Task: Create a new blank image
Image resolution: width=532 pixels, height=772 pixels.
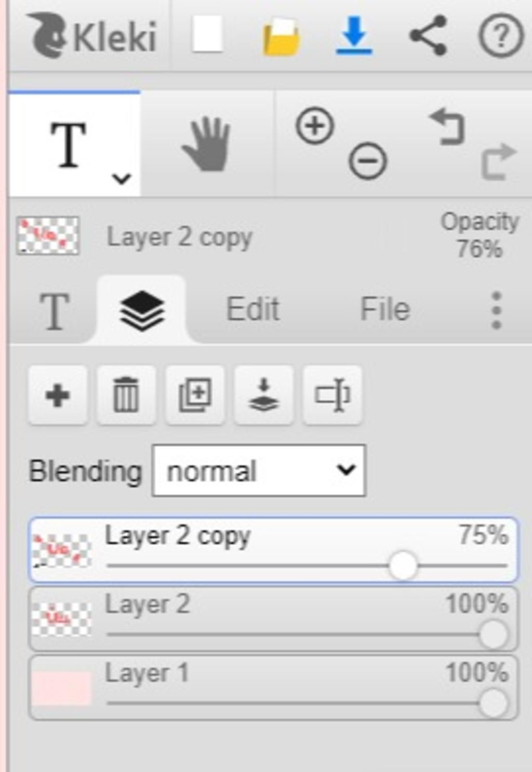Action: [207, 34]
